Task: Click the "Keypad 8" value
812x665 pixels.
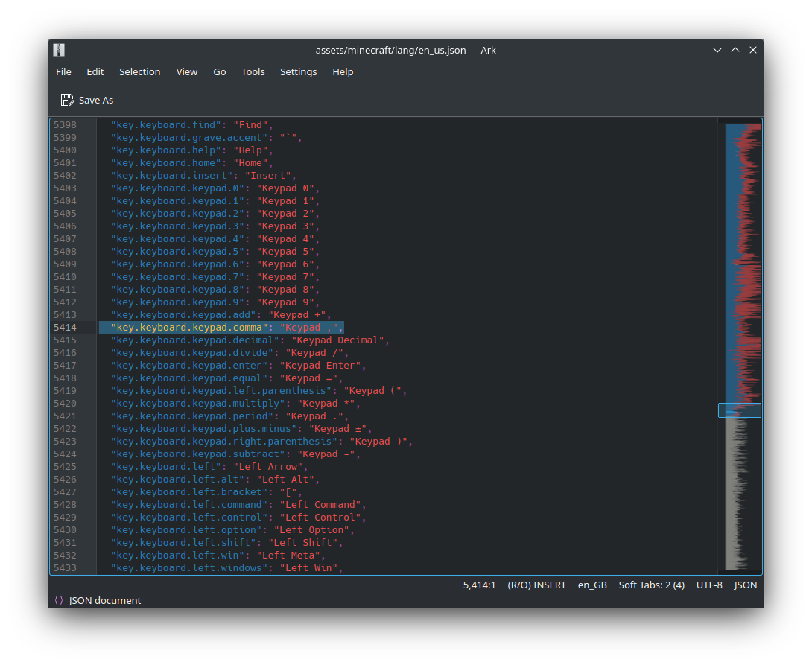Action: 285,289
